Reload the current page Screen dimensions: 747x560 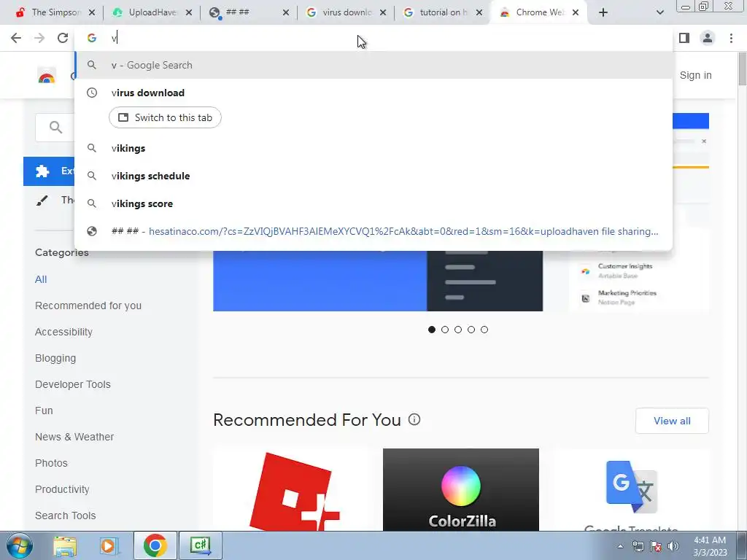[x=63, y=38]
